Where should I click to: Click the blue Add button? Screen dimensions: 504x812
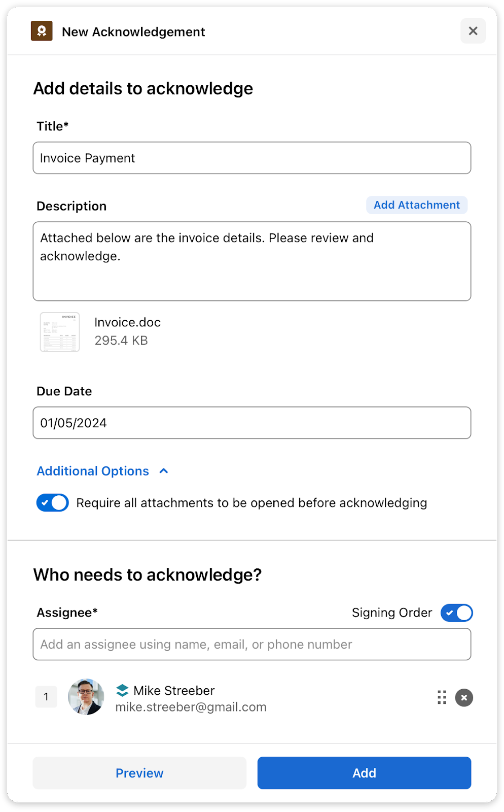tap(364, 773)
